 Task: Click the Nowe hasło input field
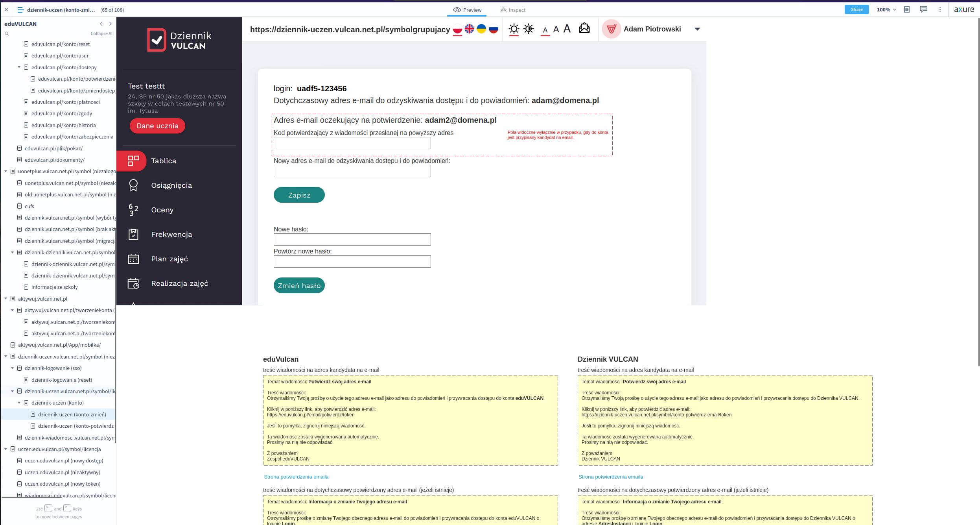352,239
